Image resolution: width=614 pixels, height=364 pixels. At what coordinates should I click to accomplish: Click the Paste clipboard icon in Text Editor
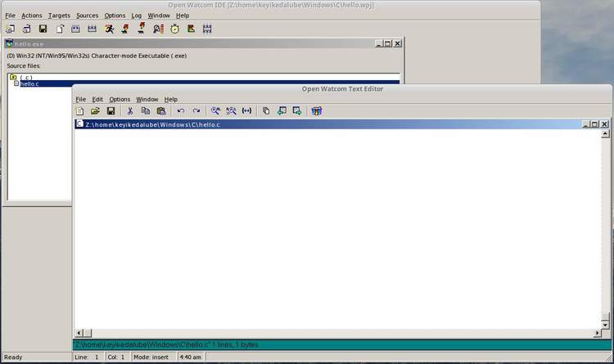coord(161,111)
